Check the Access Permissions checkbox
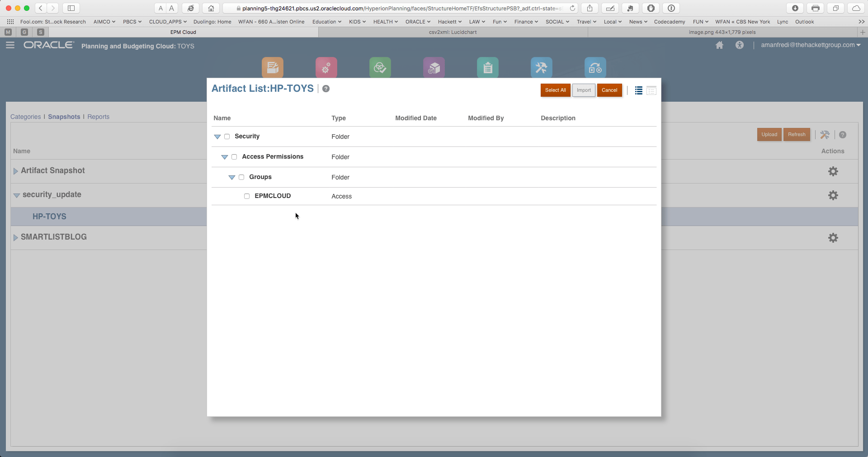This screenshot has width=868, height=457. click(x=234, y=157)
